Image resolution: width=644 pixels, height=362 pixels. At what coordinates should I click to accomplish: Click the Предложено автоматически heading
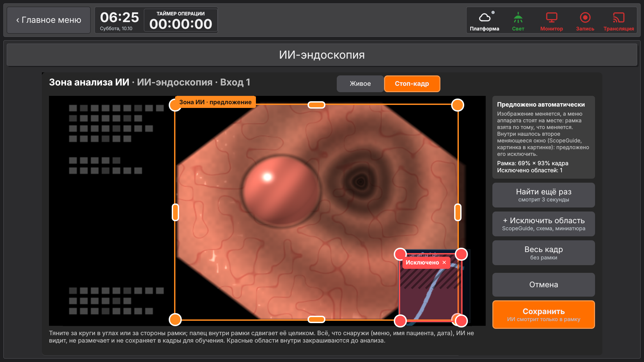541,105
